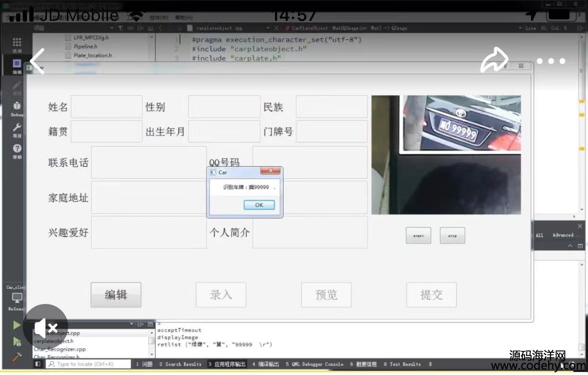Select Plate_location.h in the project tree

(x=92, y=55)
